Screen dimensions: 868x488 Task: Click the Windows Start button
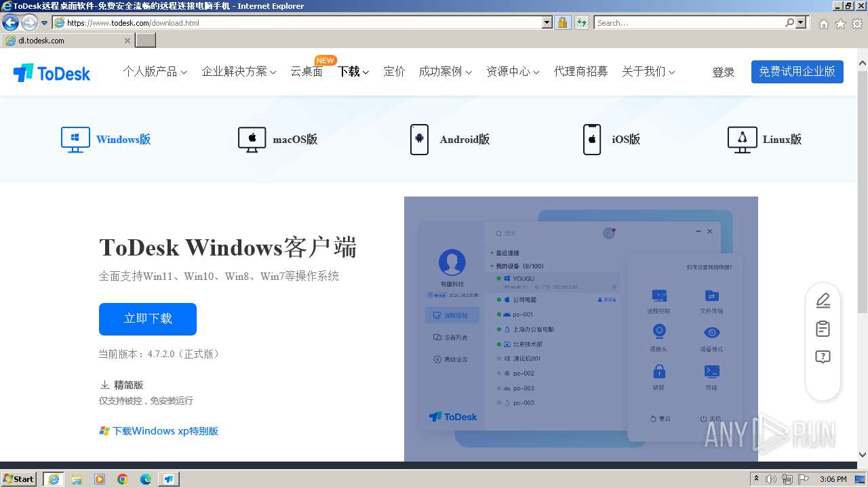[19, 479]
